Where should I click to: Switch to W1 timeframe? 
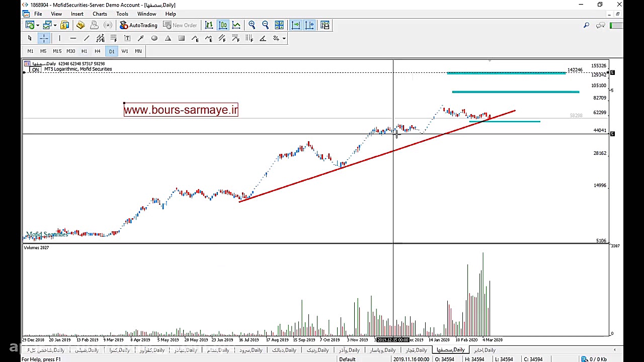pos(125,51)
